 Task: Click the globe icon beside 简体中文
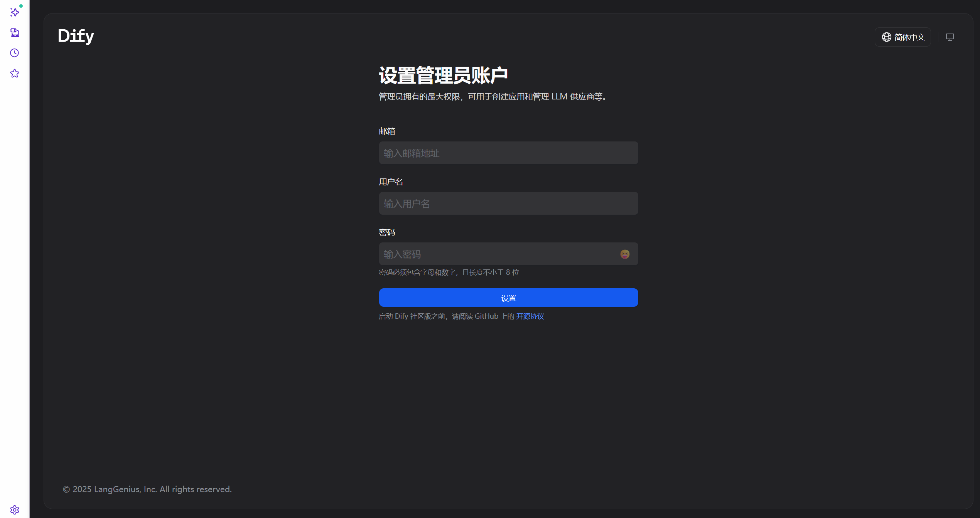[x=886, y=37]
